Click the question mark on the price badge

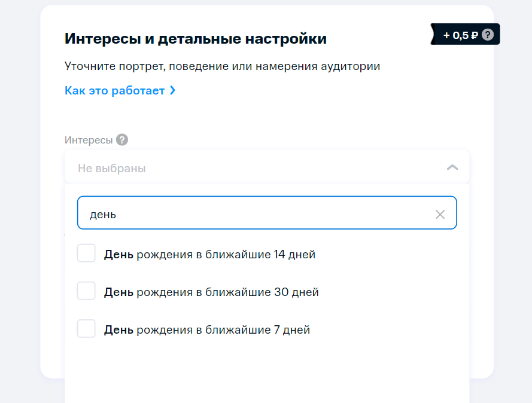488,35
